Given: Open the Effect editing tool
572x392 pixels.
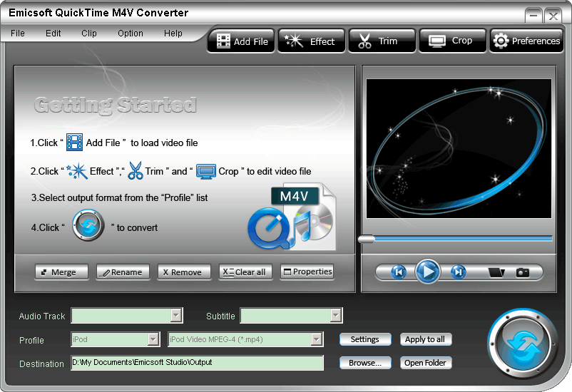Looking at the screenshot, I should click(x=311, y=41).
